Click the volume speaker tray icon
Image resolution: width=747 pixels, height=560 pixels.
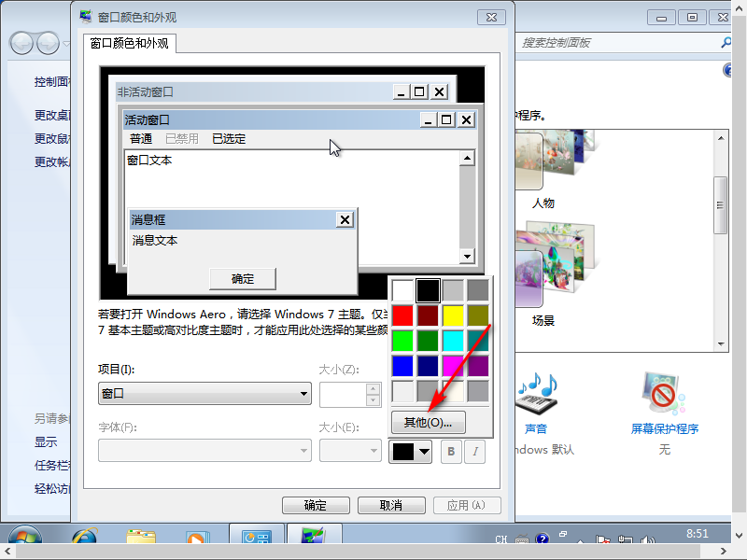(x=625, y=539)
